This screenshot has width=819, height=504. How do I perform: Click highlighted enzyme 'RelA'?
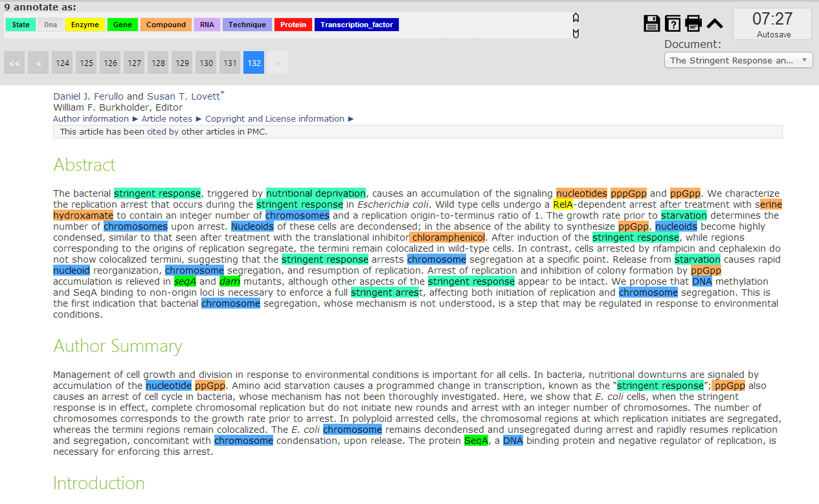tap(563, 204)
